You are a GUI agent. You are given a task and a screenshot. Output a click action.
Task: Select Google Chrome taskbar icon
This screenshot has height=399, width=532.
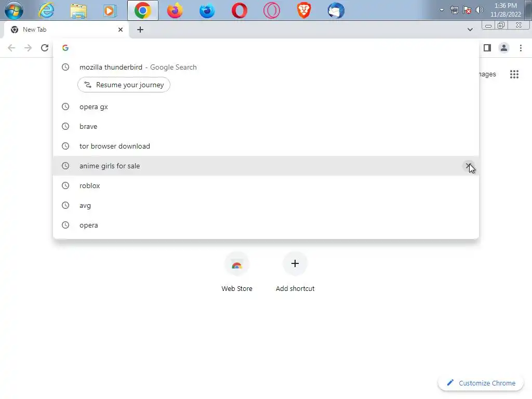[x=142, y=10]
